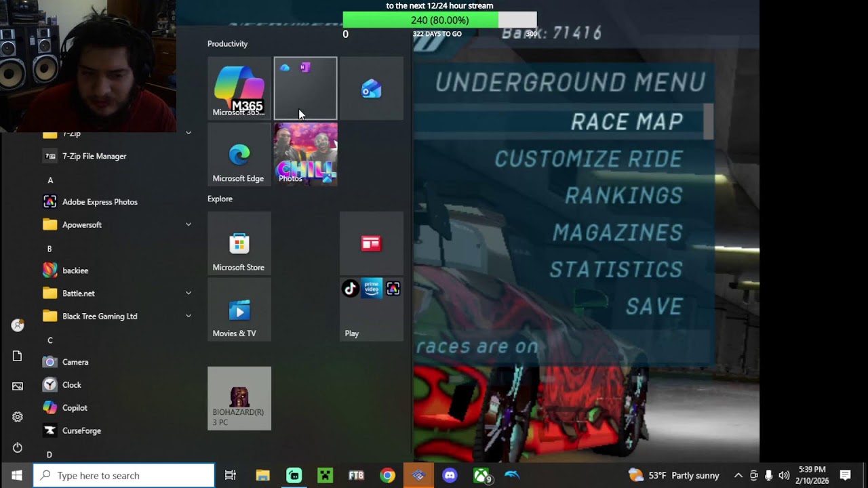Open the clock showing 5:39 PM
This screenshot has width=868, height=488.
coord(812,475)
